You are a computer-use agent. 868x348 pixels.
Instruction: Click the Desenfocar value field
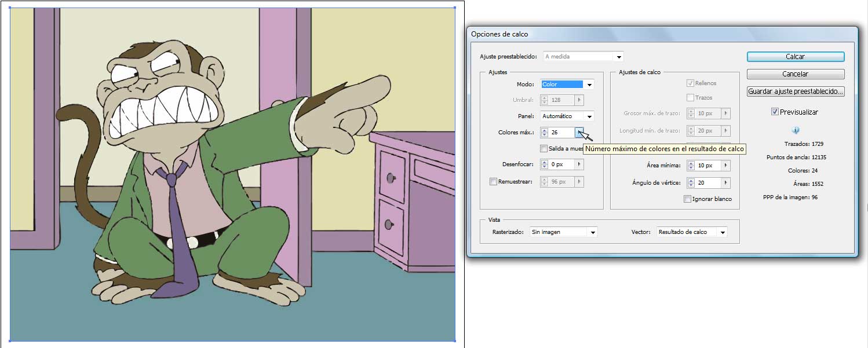[562, 164]
